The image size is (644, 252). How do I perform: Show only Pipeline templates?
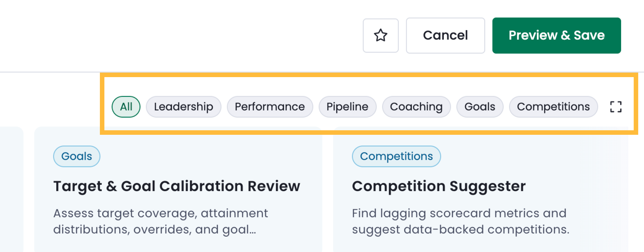pyautogui.click(x=347, y=107)
